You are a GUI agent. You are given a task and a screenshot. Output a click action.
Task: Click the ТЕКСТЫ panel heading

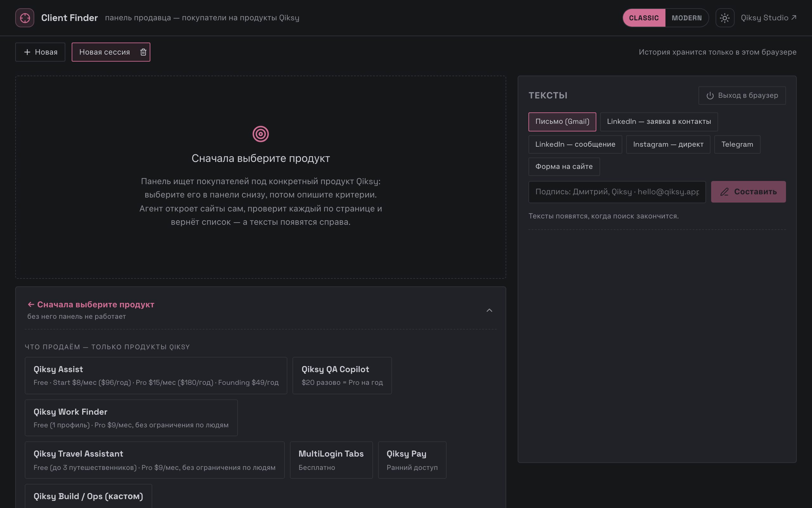click(548, 96)
